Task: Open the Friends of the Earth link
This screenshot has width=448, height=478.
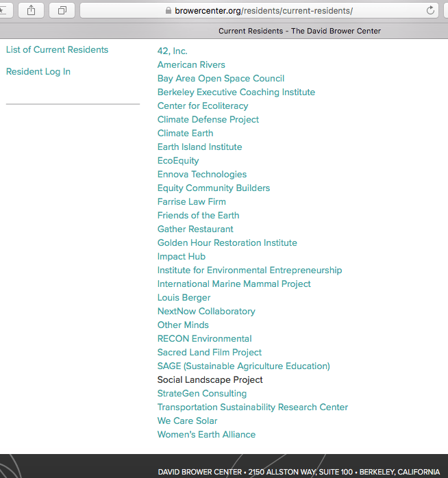Action: tap(198, 216)
